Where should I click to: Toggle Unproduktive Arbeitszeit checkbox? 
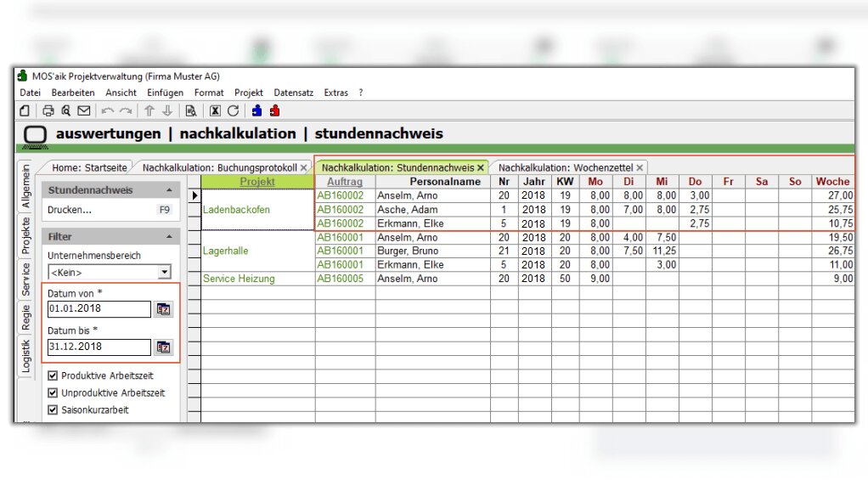pos(53,392)
